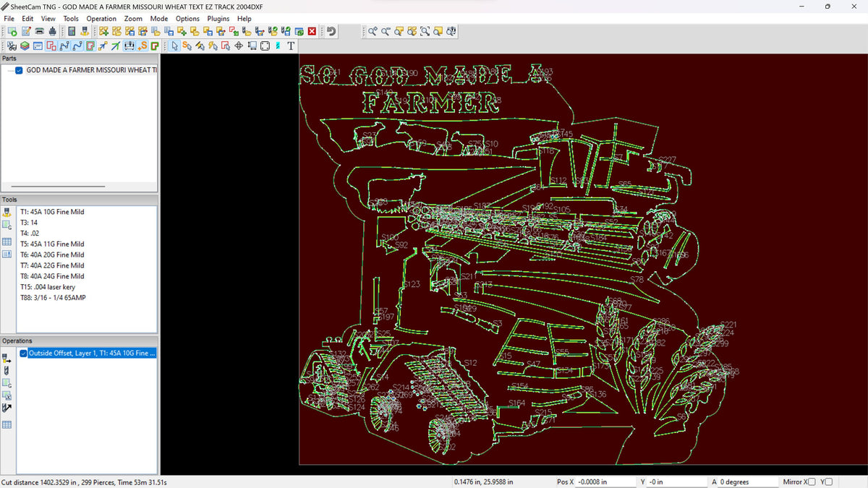Viewport: 868px width, 488px height.
Task: Click new jet tool icon in Tools panel
Action: coord(7,213)
